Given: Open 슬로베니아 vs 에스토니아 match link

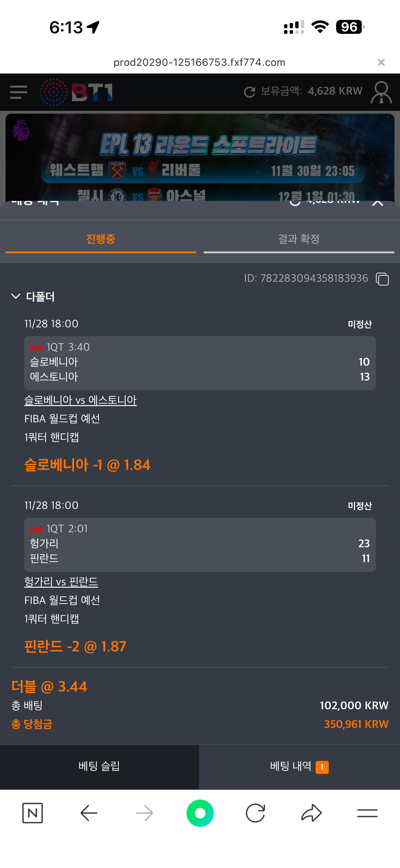Looking at the screenshot, I should click(81, 400).
